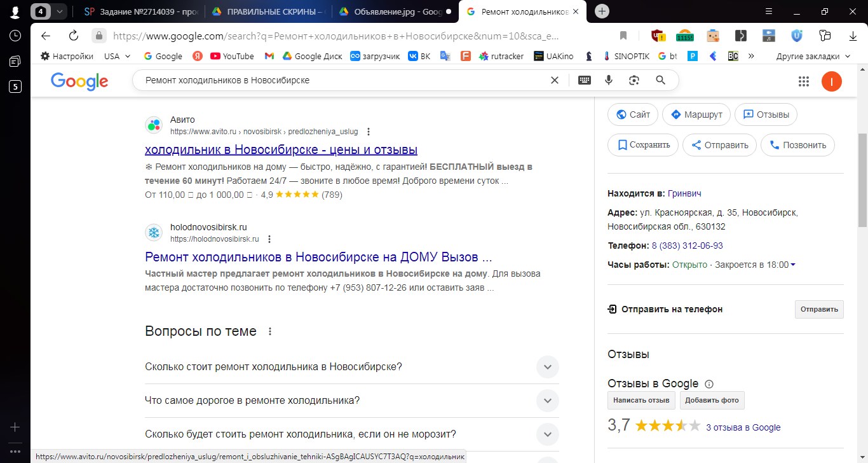
Task: Add a sidebar item with plus icon
Action: (15, 427)
